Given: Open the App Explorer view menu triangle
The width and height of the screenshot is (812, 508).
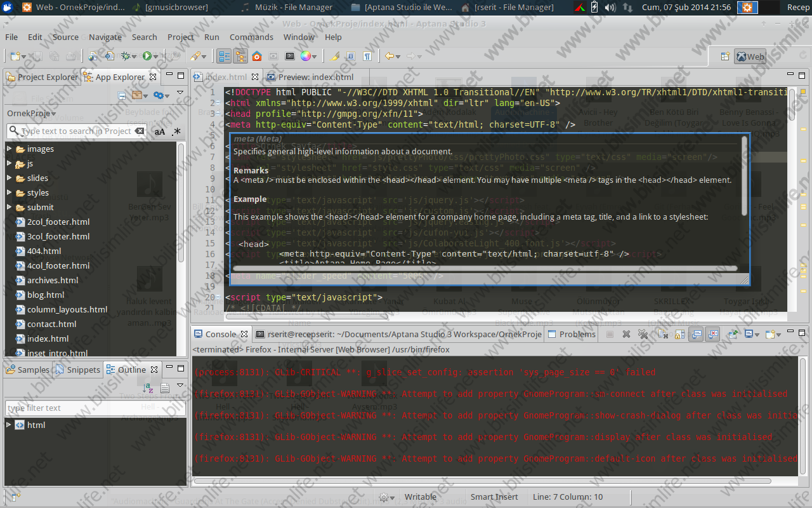Looking at the screenshot, I should (180, 93).
